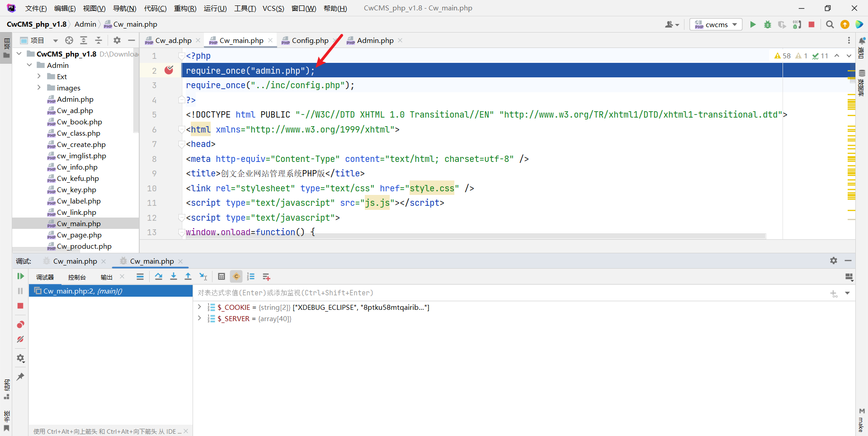The image size is (868, 436).
Task: Select opened file in project tree (target icon)
Action: tap(69, 40)
